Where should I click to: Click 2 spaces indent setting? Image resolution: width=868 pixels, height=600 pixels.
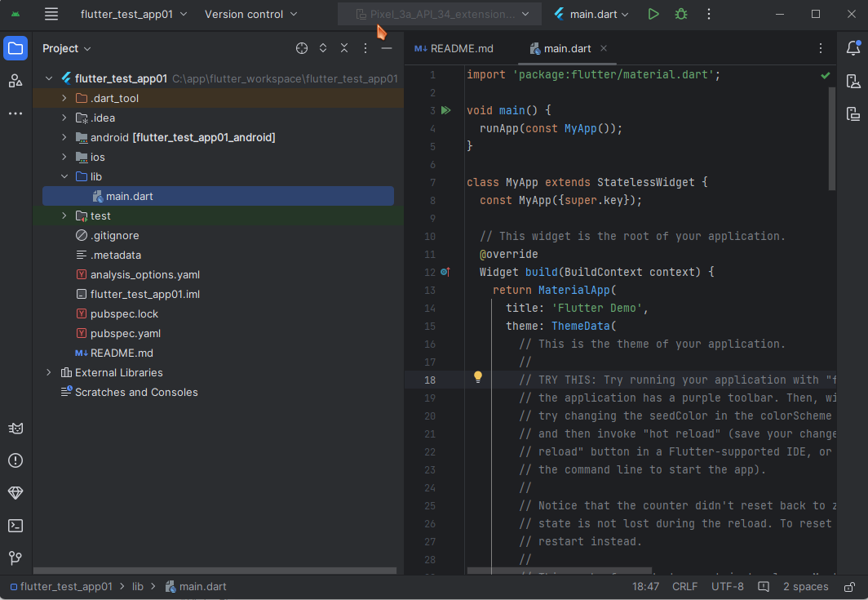click(805, 586)
